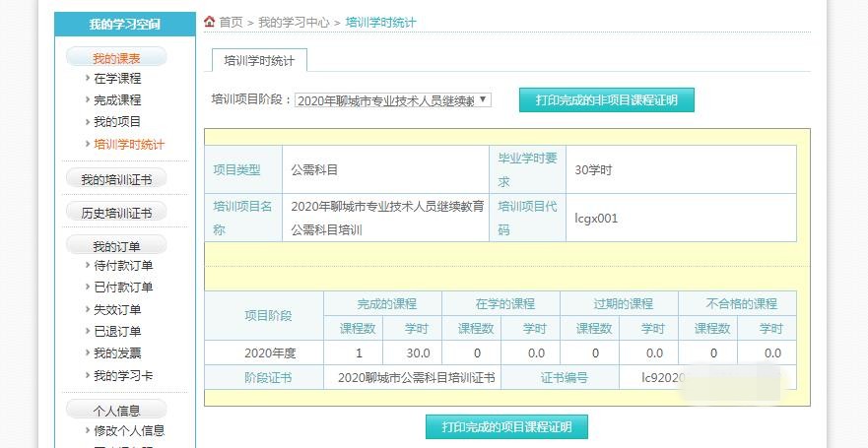Select the 培训学时统计 tab
Viewport: 868px width, 448px height.
click(259, 60)
